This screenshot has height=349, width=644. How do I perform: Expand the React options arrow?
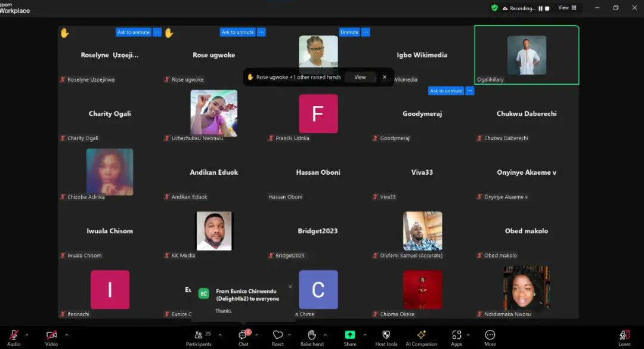coord(290,335)
